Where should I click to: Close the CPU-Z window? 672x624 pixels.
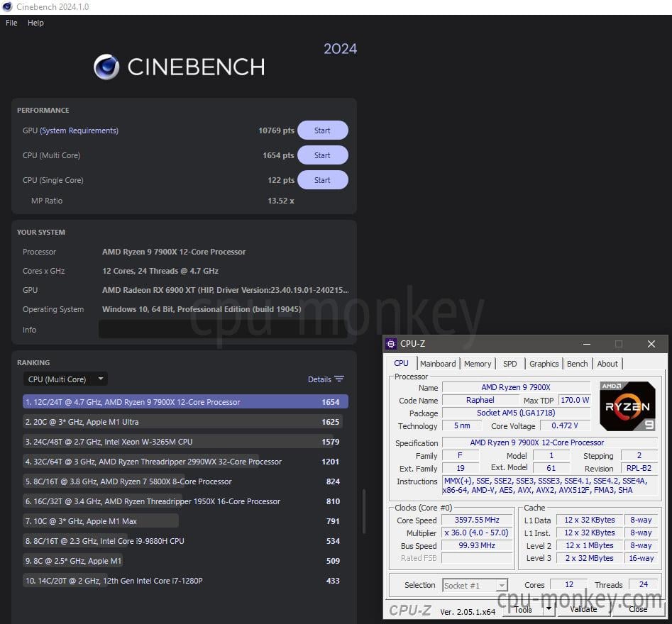(651, 344)
